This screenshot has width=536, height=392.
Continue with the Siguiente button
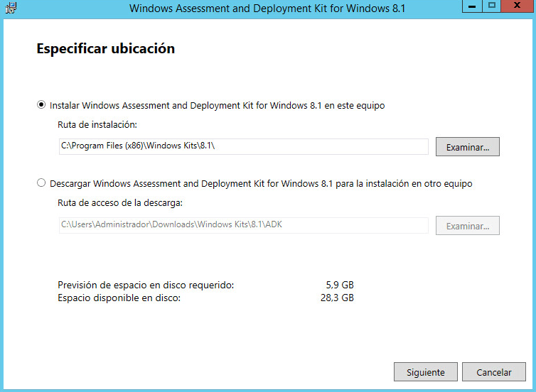click(x=425, y=372)
